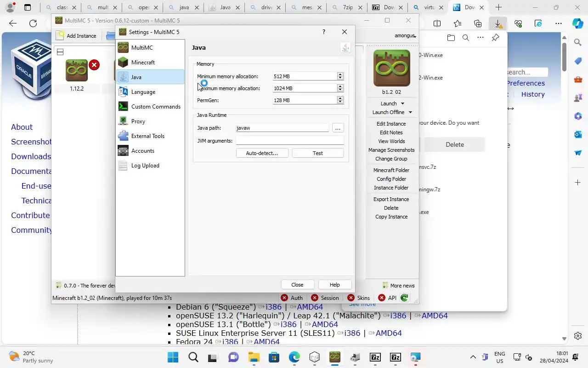The image size is (588, 368).
Task: Open Preferences link in browser page
Action: click(526, 83)
